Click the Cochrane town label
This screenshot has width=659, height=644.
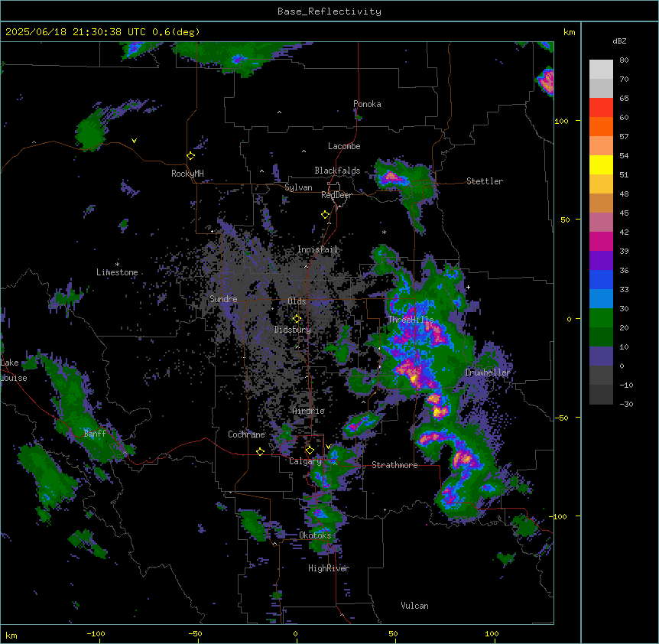pos(246,434)
